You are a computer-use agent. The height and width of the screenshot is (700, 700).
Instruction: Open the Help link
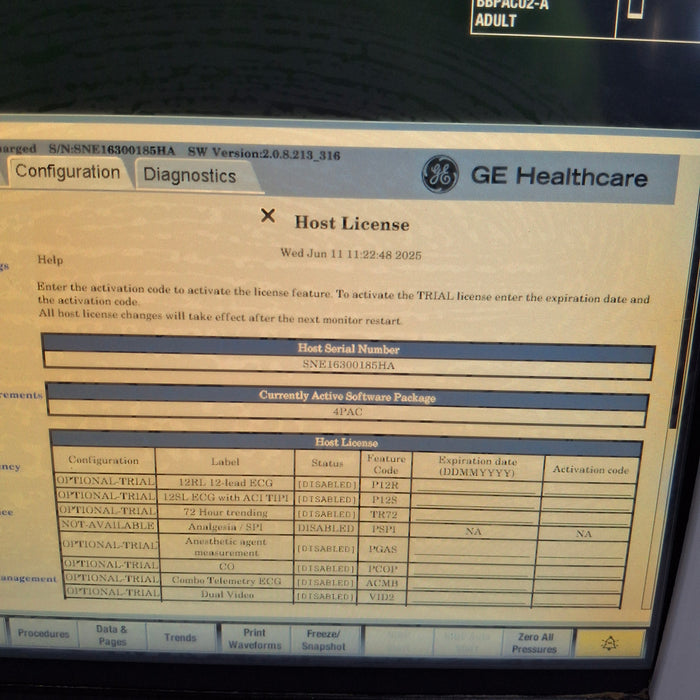point(50,259)
